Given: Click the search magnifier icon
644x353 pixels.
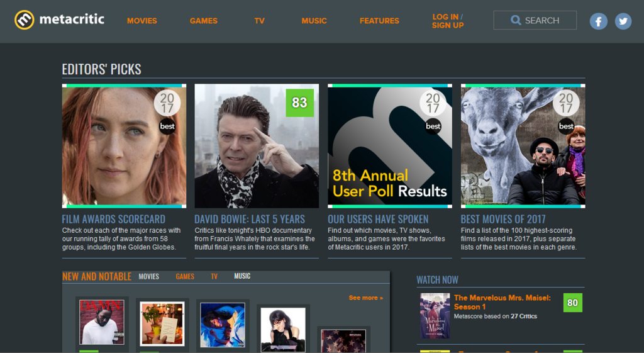Looking at the screenshot, I should [x=516, y=20].
